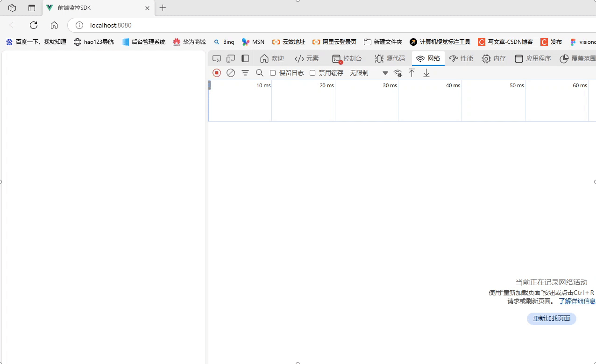The image size is (596, 364).
Task: Export the network log as HAR
Action: pos(426,73)
